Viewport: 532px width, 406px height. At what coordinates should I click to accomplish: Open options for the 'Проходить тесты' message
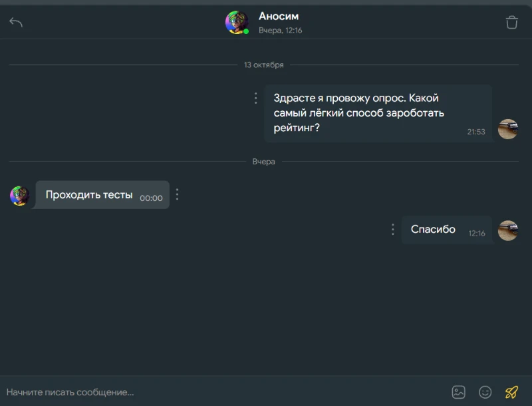click(x=177, y=194)
